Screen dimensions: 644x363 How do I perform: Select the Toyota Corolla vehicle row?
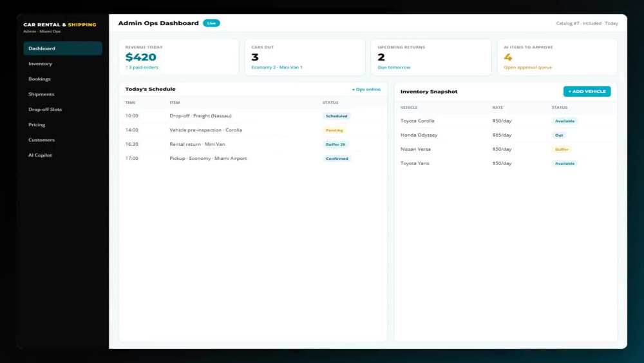[505, 121]
